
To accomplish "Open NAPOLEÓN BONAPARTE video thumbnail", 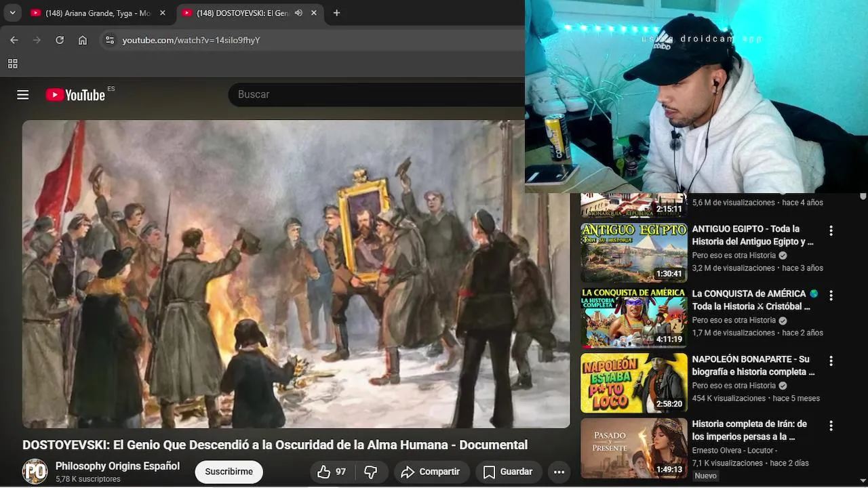I will point(634,383).
